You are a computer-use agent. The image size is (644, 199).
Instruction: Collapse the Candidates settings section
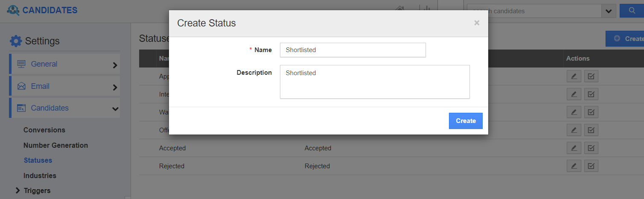tap(115, 109)
